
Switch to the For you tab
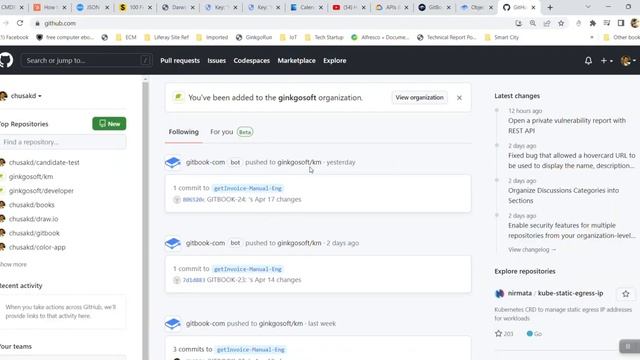[x=231, y=132]
